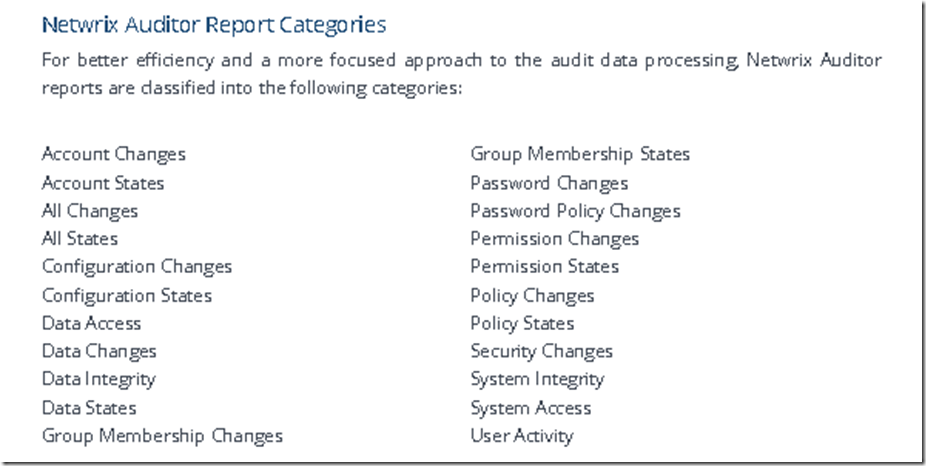Select Group Membership States category
This screenshot has width=926, height=466.
coord(580,155)
